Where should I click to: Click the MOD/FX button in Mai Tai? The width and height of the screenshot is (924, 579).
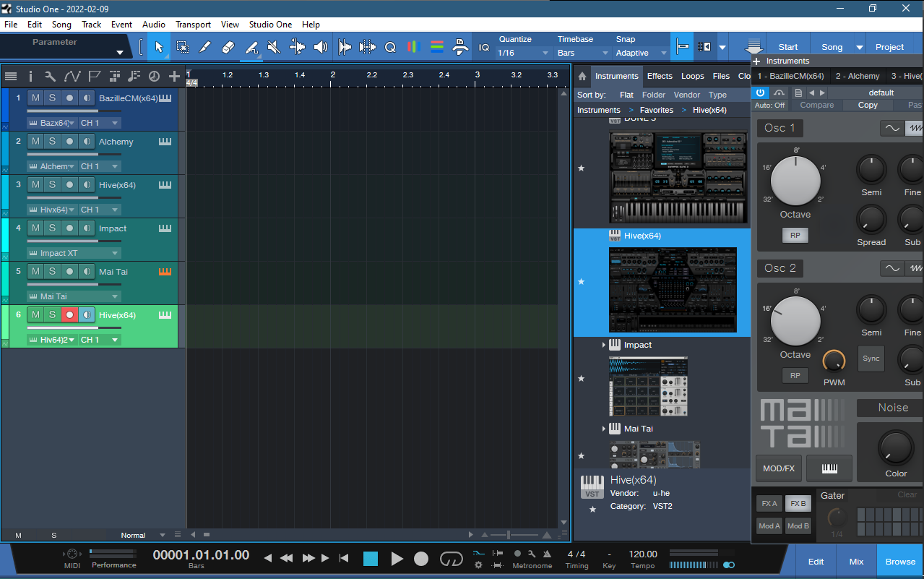pyautogui.click(x=779, y=468)
